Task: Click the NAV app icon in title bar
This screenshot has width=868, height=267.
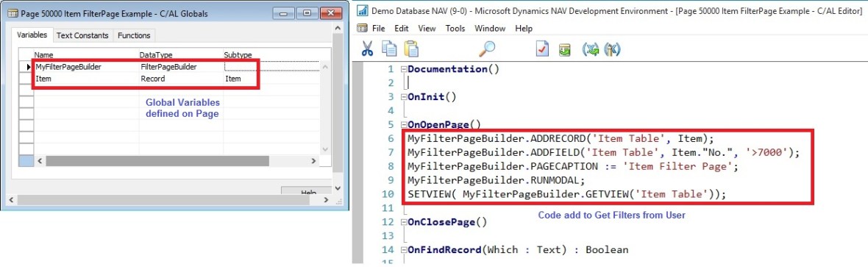Action: 363,10
